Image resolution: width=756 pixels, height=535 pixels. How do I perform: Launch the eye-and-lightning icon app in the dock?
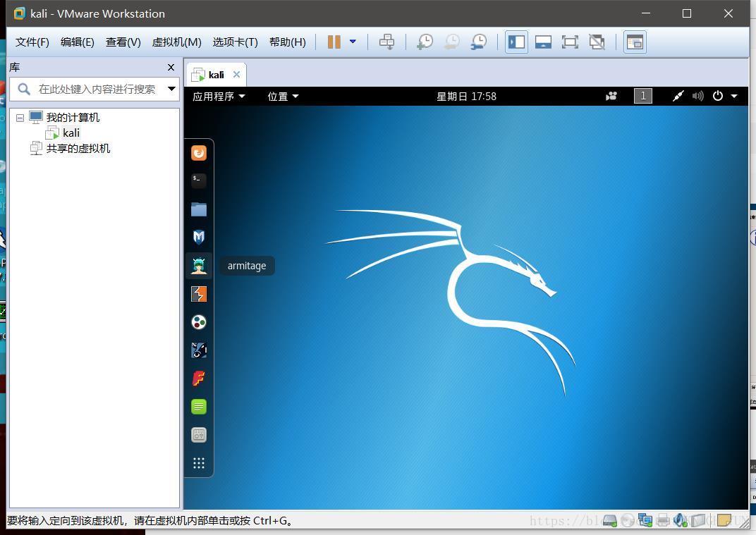[199, 350]
